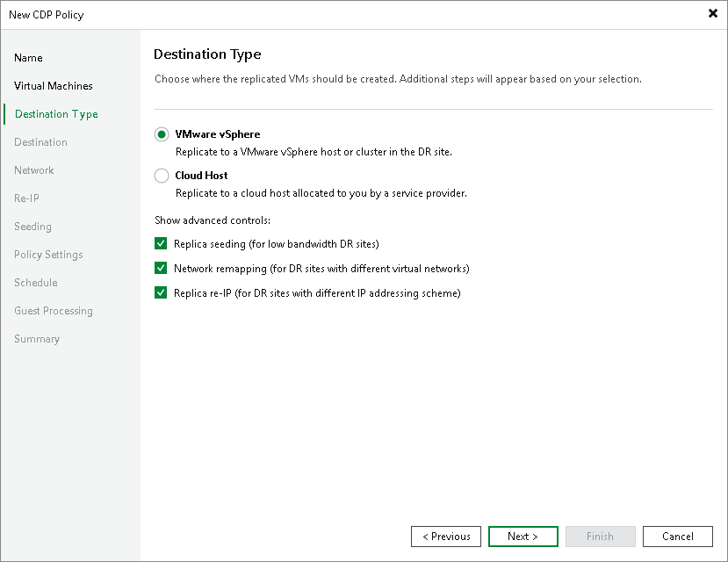Go to Policy Settings step

[x=48, y=255]
